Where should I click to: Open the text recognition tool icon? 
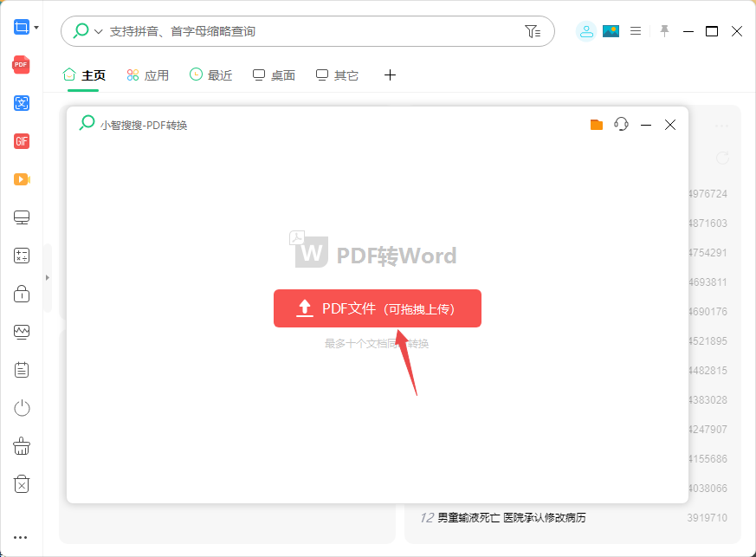(x=21, y=103)
